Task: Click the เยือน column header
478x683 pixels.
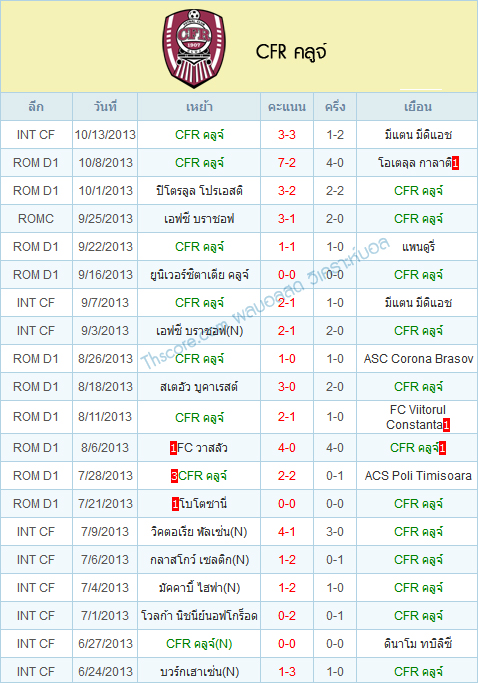Action: (x=417, y=107)
